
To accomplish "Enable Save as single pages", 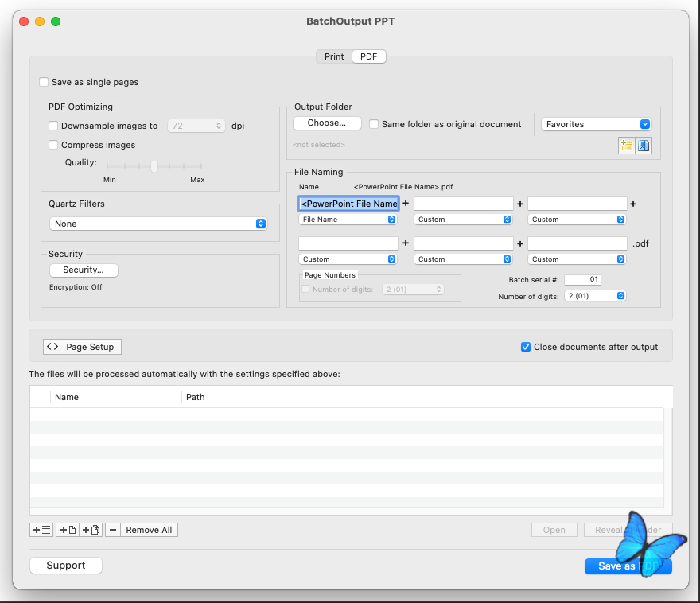I will tap(44, 82).
